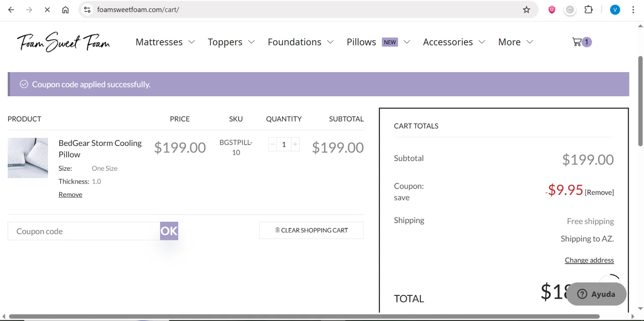The width and height of the screenshot is (644, 321).
Task: Click the pillow product thumbnail
Action: point(28,157)
